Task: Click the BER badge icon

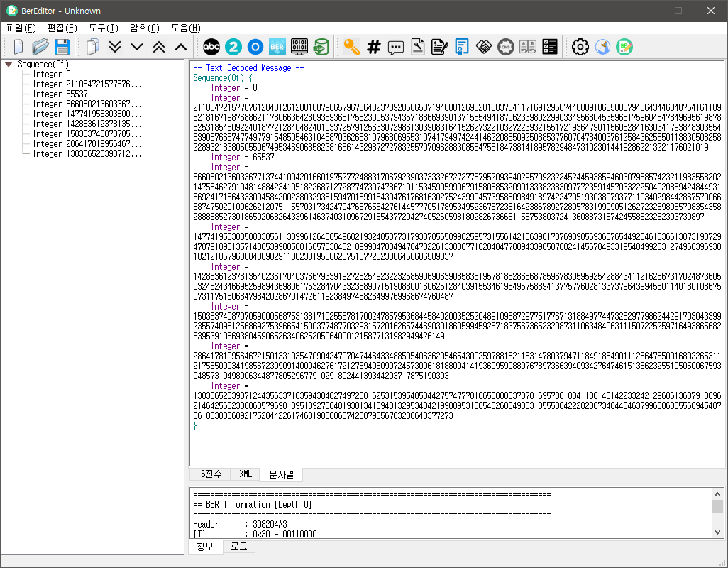Action: [277, 47]
